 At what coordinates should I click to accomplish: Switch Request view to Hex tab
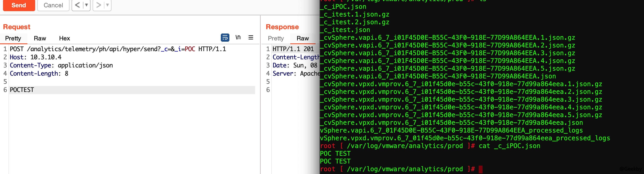tap(64, 38)
